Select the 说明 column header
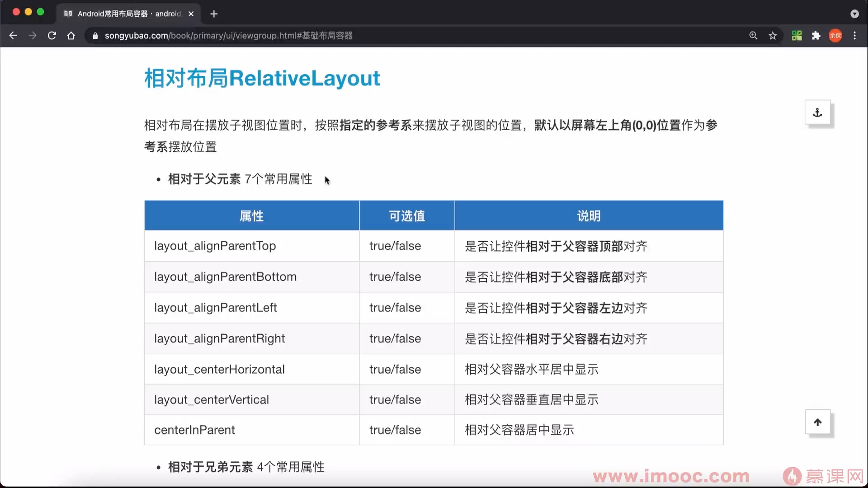 coord(589,216)
